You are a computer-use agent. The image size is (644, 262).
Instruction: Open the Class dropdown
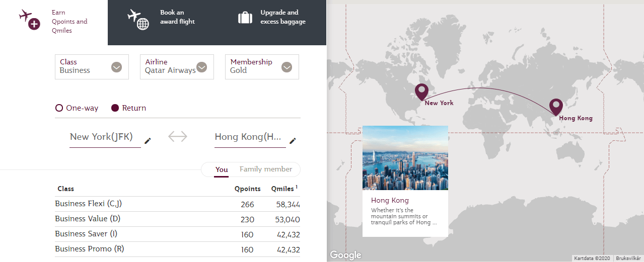coord(92,67)
